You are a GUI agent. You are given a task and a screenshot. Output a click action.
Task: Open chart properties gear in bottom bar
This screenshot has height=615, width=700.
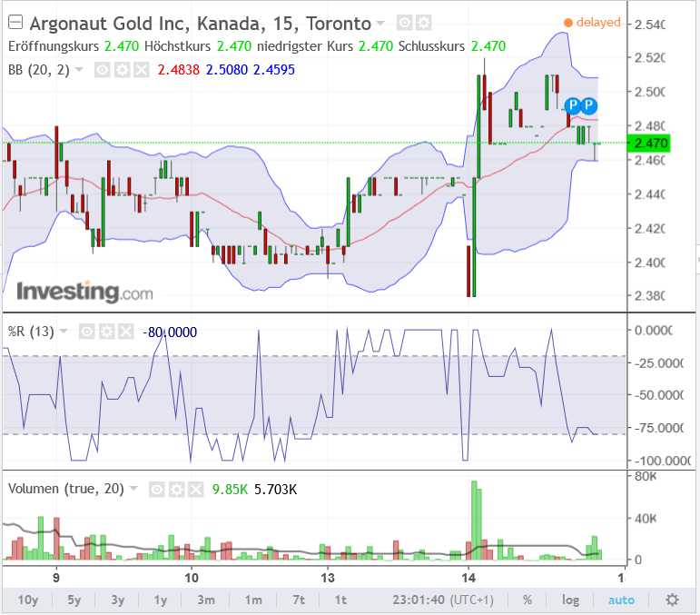(x=672, y=600)
